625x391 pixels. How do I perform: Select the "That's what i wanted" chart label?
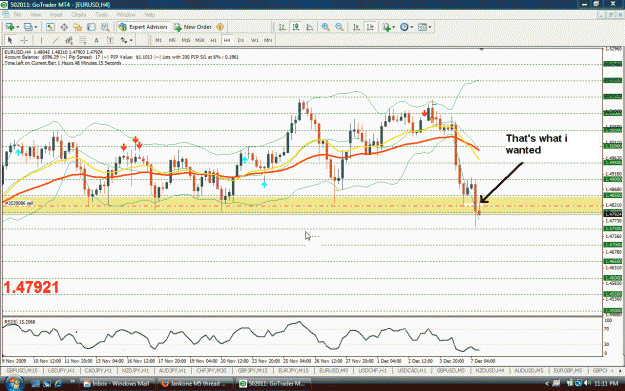[x=536, y=144]
